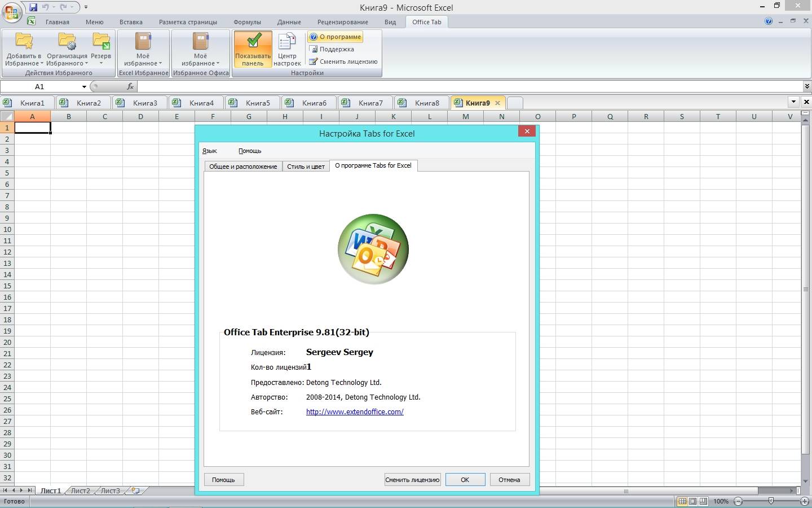The image size is (812, 508).
Task: Click the Помощь button in dialog
Action: (223, 480)
